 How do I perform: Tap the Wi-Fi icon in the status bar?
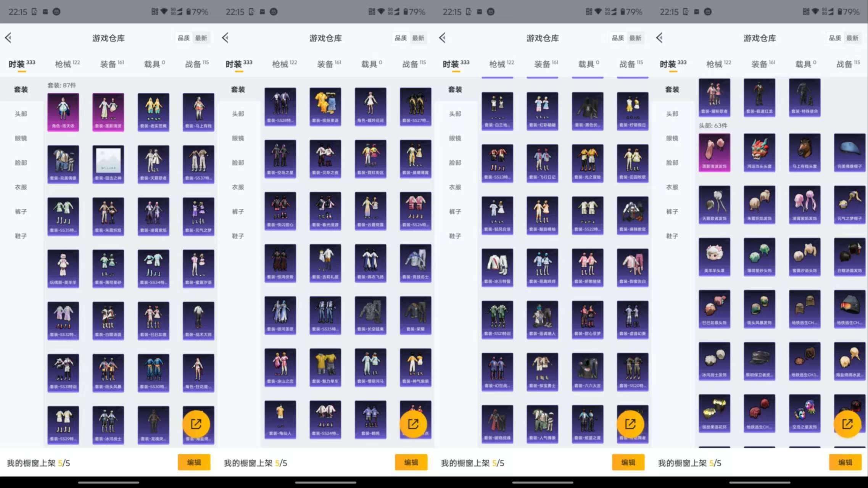[163, 11]
